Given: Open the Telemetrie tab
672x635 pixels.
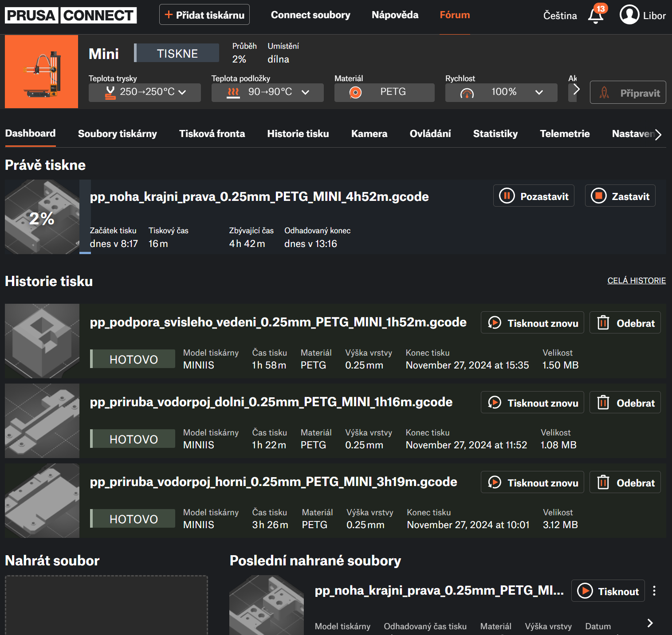Looking at the screenshot, I should click(x=565, y=134).
